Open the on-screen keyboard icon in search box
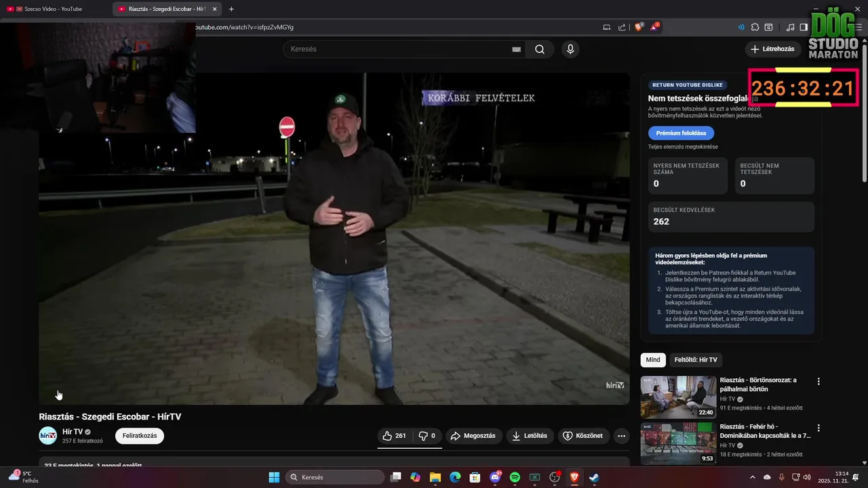868x488 pixels. (516, 49)
